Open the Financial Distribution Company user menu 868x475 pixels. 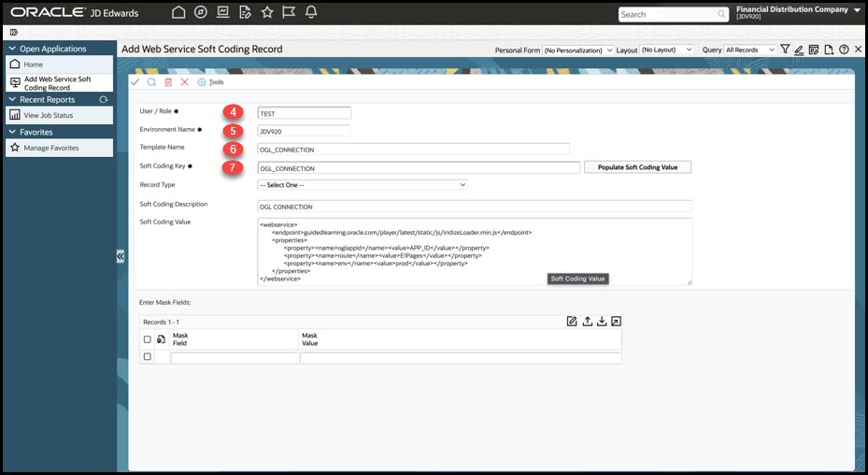click(798, 12)
